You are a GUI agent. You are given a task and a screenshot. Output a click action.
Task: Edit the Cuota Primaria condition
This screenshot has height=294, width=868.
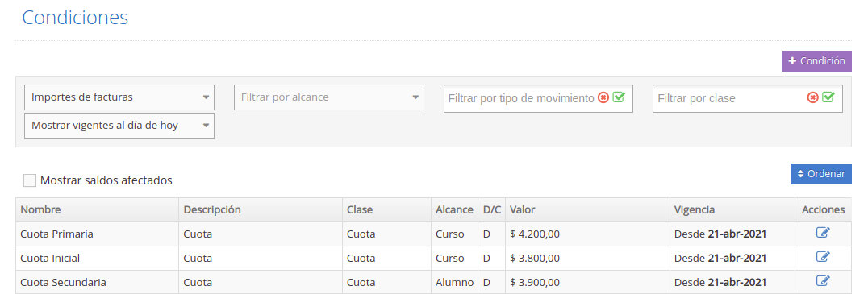pos(823,234)
